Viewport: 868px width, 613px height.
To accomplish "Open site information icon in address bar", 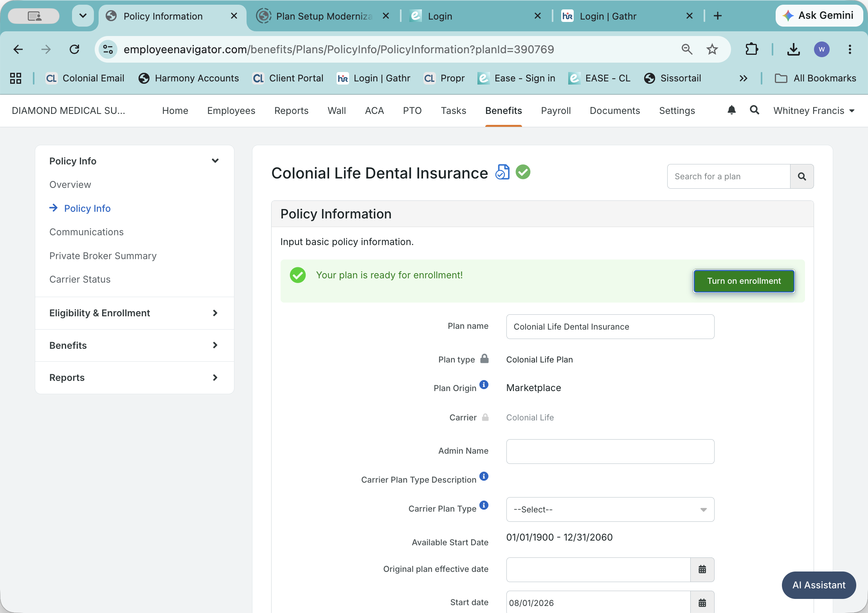I will click(x=108, y=49).
